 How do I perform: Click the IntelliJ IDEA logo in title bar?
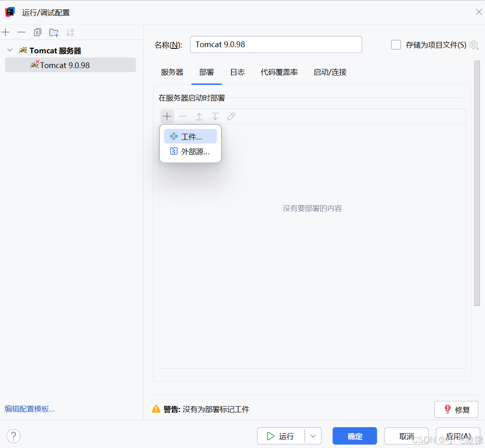coord(10,12)
